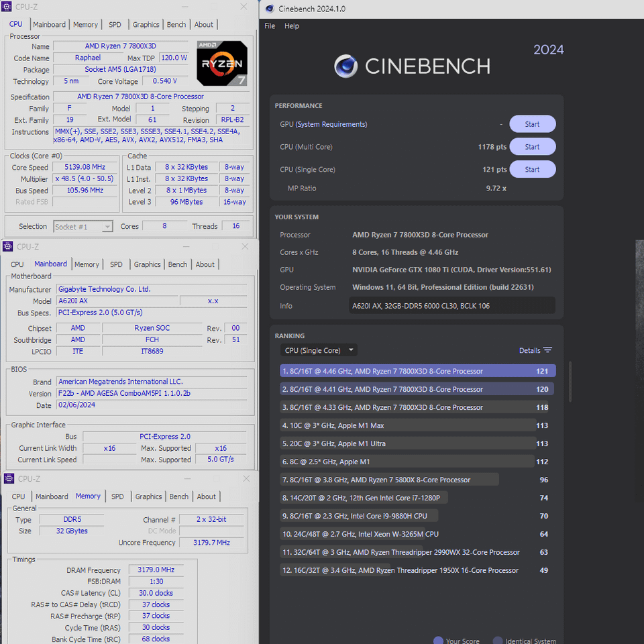644x644 pixels.
Task: Start the CPU (Single Core) benchmark
Action: pyautogui.click(x=532, y=169)
